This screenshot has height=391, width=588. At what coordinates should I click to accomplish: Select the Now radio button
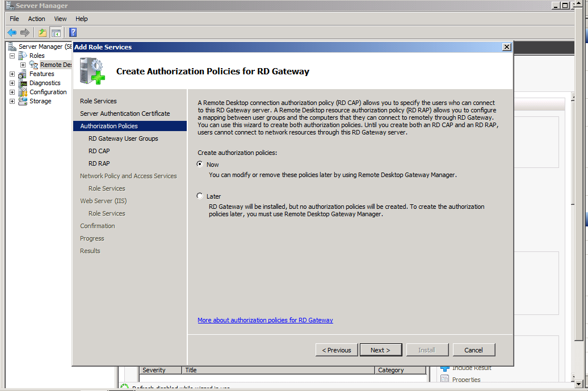(x=200, y=164)
